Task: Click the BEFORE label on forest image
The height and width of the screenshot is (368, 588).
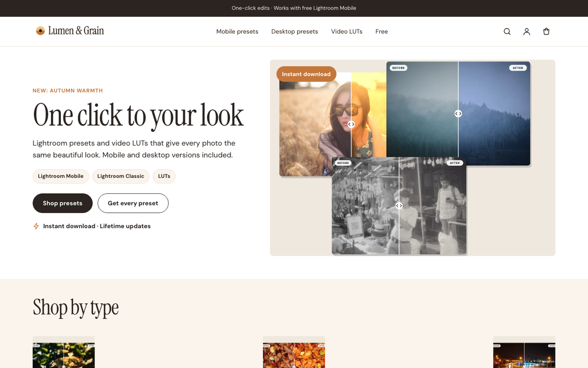Action: point(398,68)
